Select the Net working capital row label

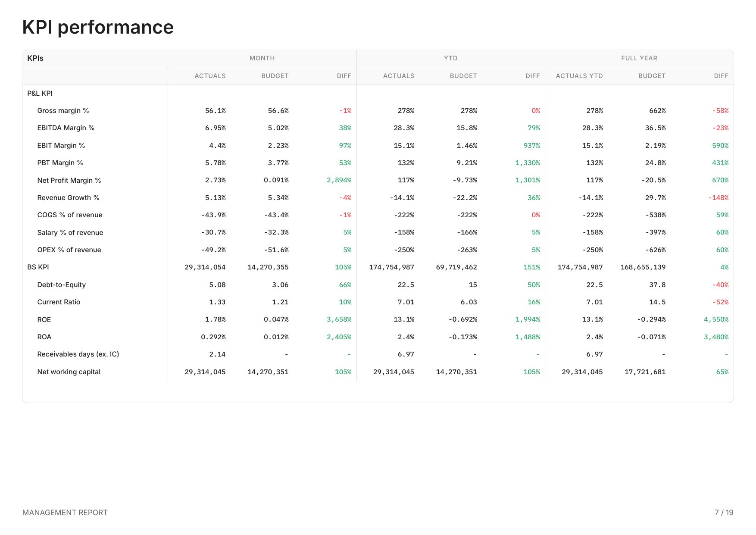69,372
